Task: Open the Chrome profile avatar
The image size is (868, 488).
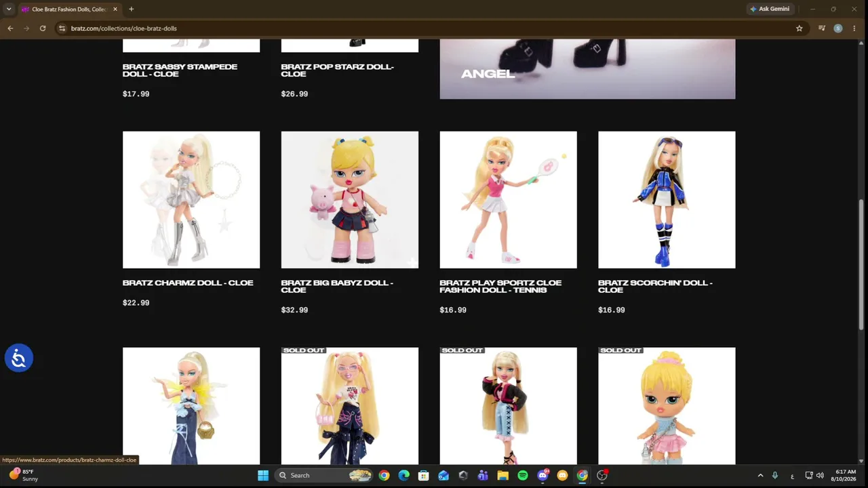Action: pyautogui.click(x=838, y=28)
